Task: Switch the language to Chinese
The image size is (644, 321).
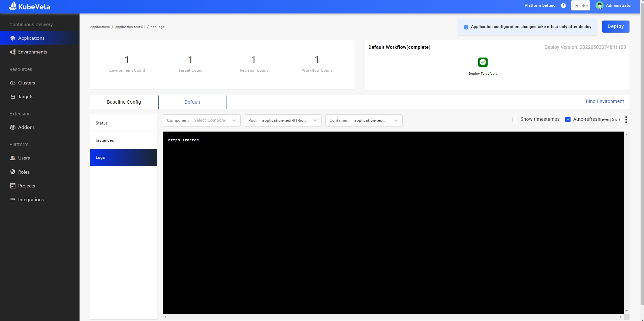Action: tap(585, 6)
